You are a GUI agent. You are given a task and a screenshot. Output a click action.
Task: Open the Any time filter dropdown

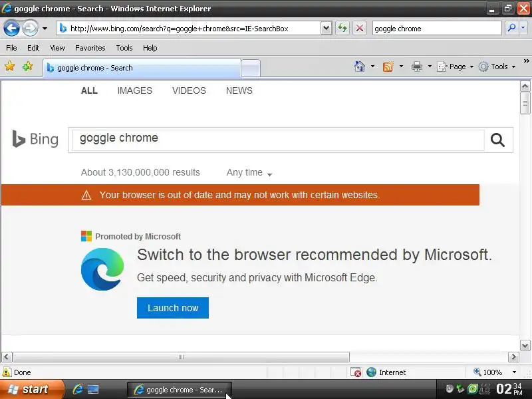[249, 173]
